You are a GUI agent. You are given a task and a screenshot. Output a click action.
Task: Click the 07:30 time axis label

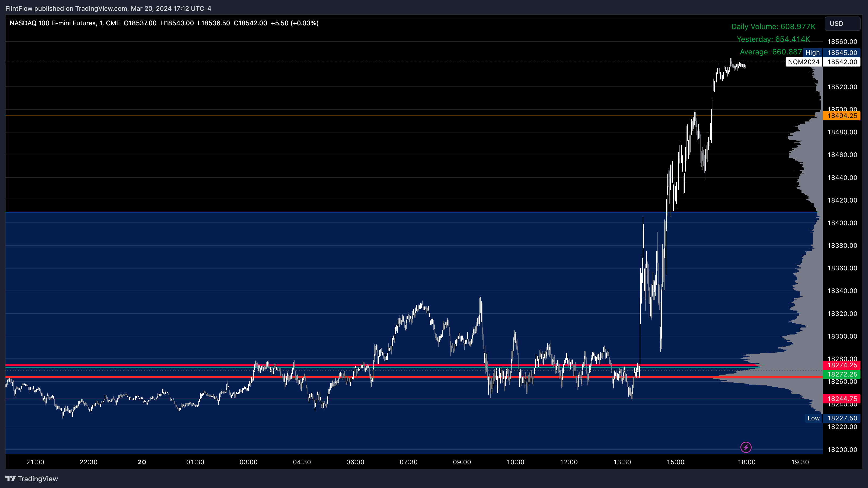coord(408,462)
